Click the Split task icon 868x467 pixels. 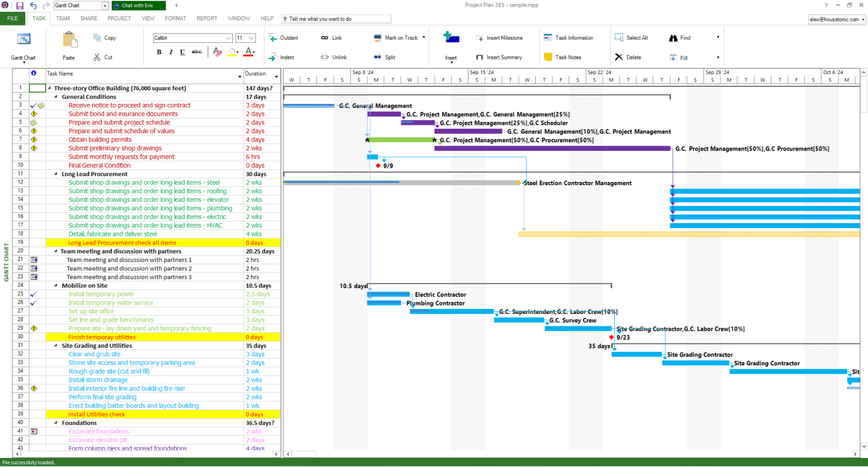pyautogui.click(x=377, y=57)
